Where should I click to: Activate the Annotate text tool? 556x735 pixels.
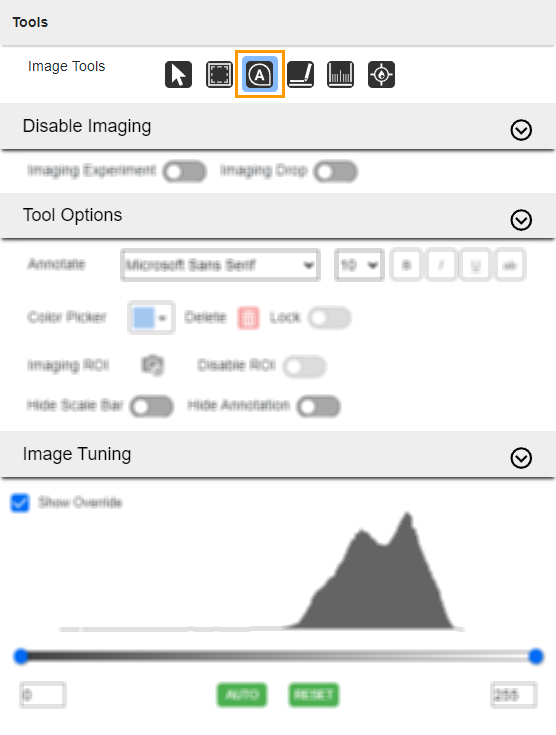pyautogui.click(x=260, y=75)
